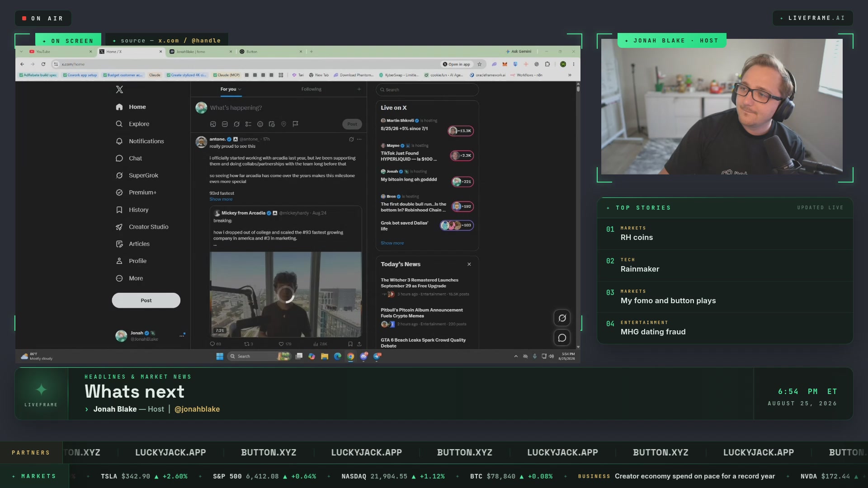Switch to YouTube browser tab

pyautogui.click(x=60, y=52)
